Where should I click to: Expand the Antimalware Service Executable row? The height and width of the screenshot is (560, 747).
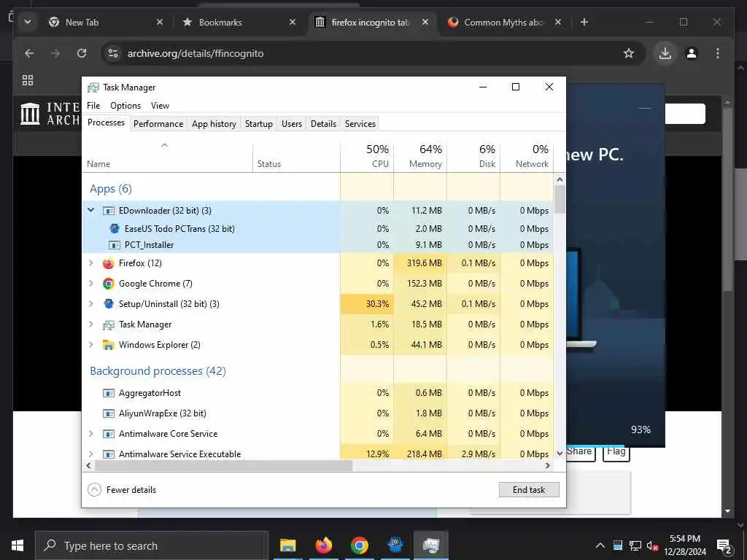click(91, 454)
